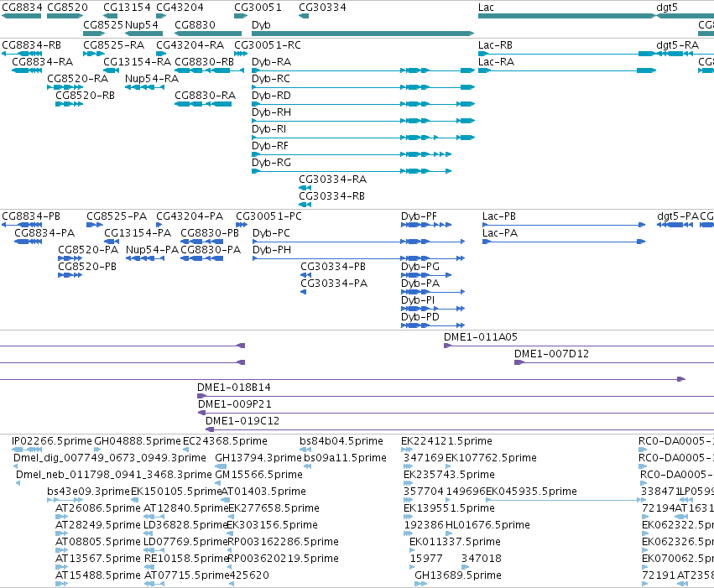This screenshot has height=588, width=714.
Task: Click the Lac gene bar glyph
Action: click(x=567, y=16)
